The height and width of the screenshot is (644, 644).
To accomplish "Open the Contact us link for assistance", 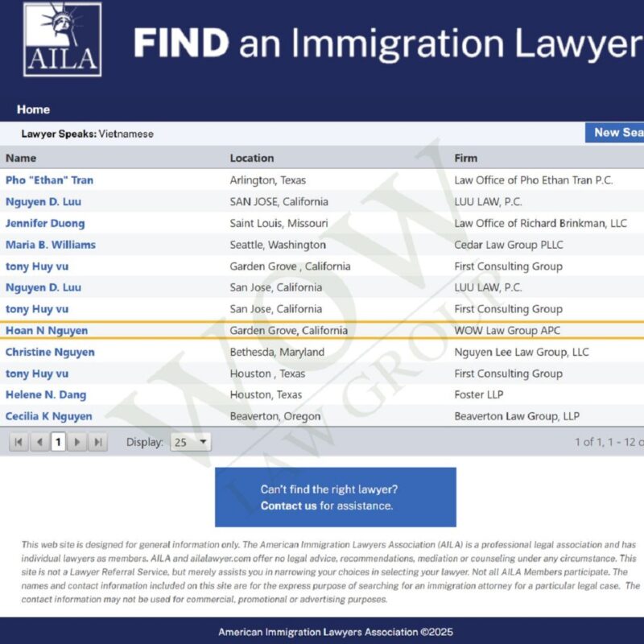I will point(288,506).
